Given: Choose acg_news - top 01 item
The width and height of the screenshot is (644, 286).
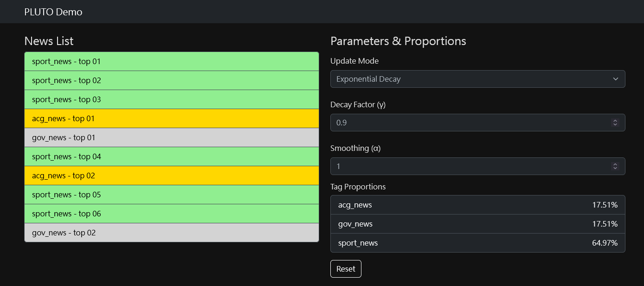Looking at the screenshot, I should (171, 118).
